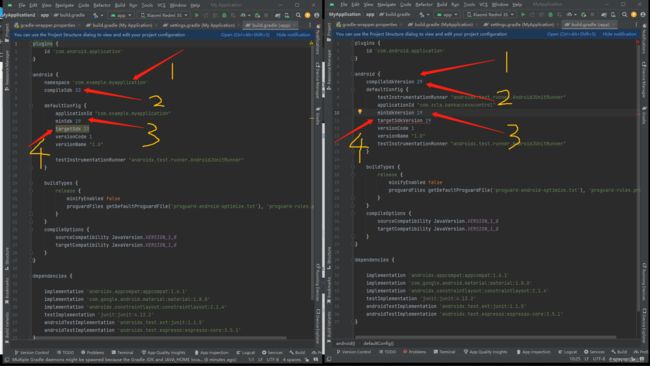Viewport: 650px width, 366px height.
Task: Click the horizontal scrollbar of the right editor
Action: tap(485, 337)
